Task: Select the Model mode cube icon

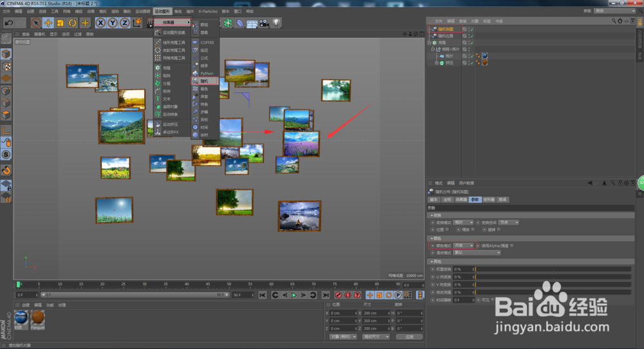Action: [6, 54]
